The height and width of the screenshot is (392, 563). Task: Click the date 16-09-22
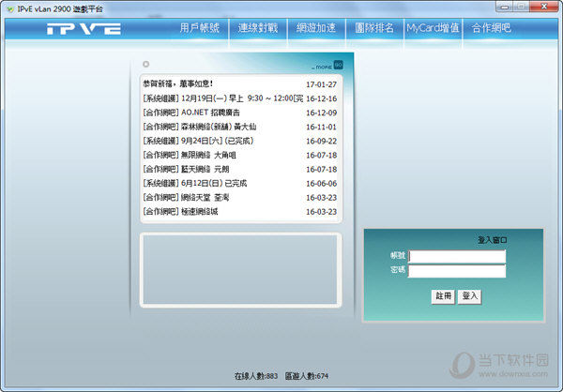(321, 141)
